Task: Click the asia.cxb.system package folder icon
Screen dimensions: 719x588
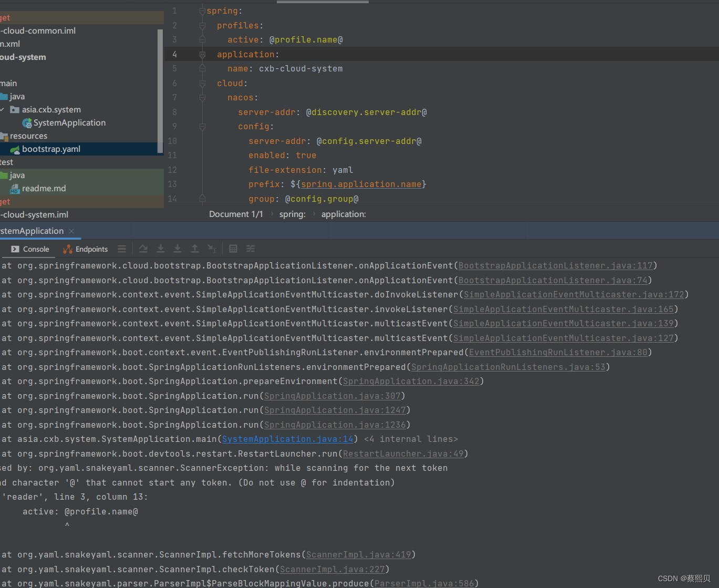Action: coord(15,110)
